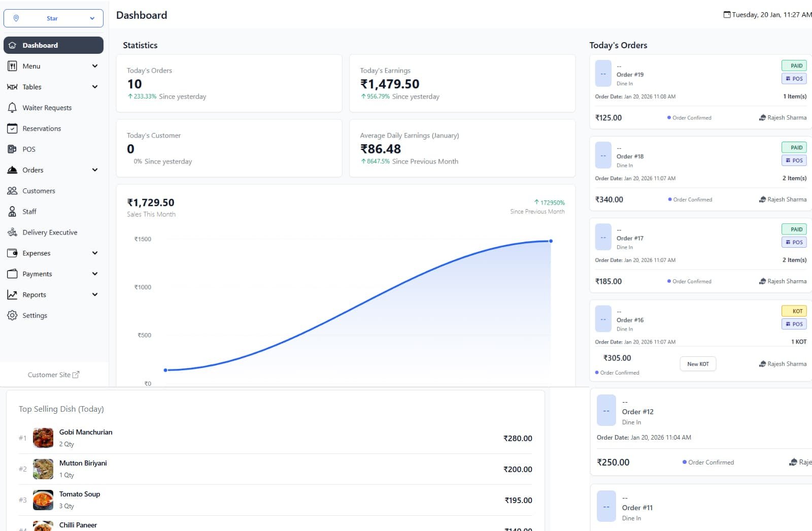Open the Expenses sidebar entry
812x531 pixels.
(37, 253)
